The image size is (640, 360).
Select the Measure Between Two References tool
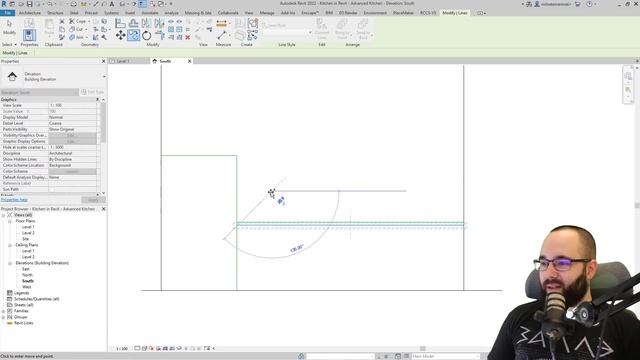(x=222, y=36)
